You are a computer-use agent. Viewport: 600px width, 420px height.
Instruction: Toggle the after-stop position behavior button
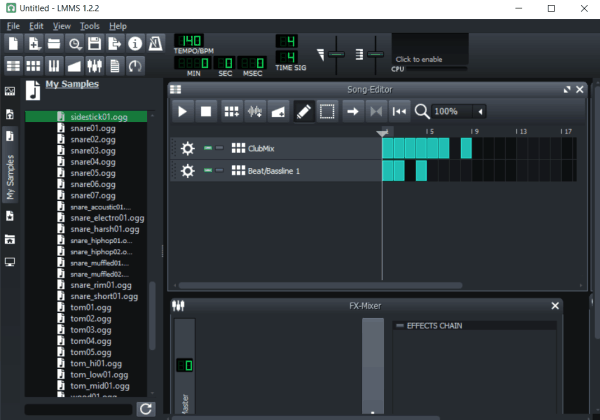point(399,112)
